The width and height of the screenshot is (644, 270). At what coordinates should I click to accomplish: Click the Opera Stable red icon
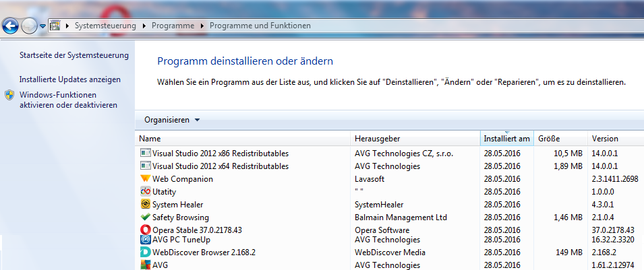145,230
